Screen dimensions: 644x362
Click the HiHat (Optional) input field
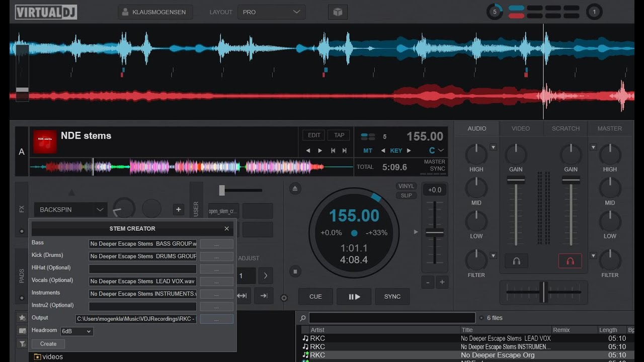point(143,269)
